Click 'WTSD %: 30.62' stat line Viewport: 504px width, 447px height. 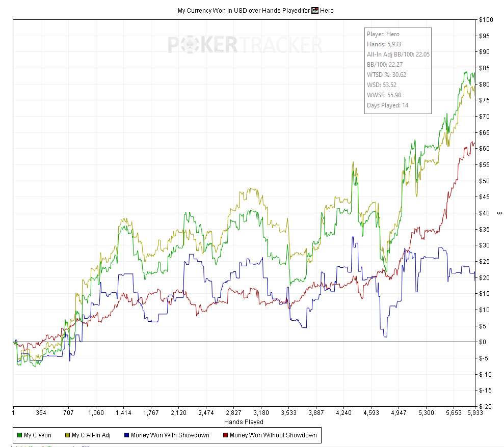pyautogui.click(x=386, y=75)
